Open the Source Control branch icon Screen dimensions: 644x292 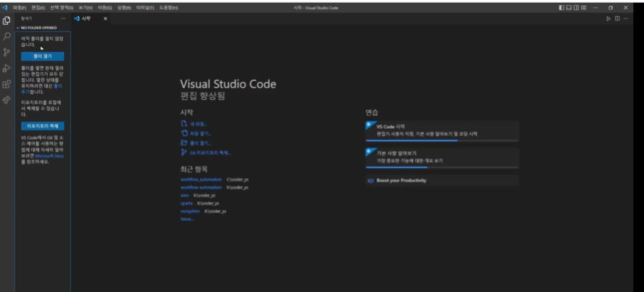tap(7, 53)
